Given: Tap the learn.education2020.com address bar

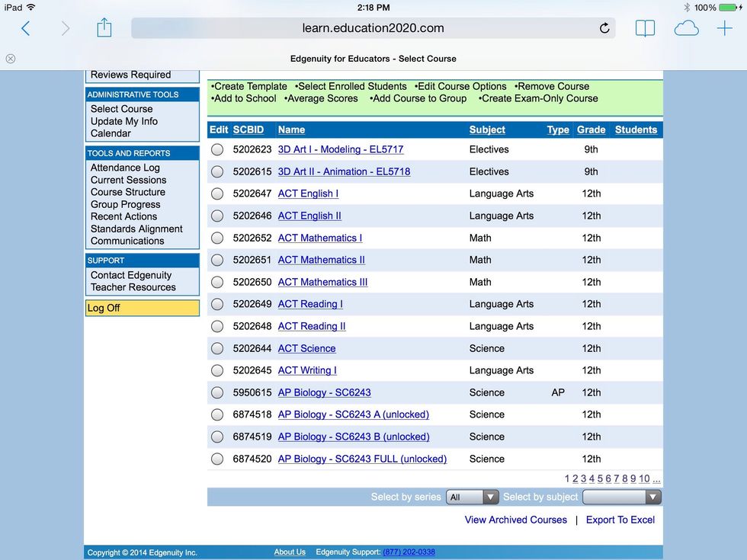Looking at the screenshot, I should click(372, 28).
